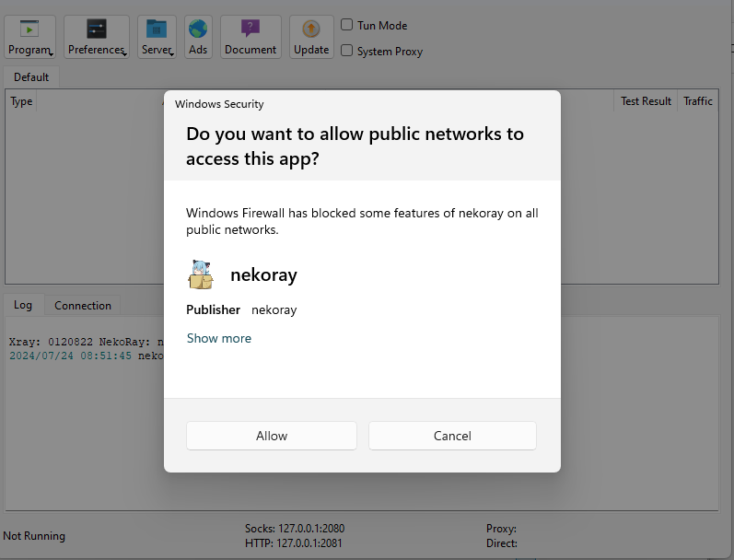Sort by the Test Result column
The height and width of the screenshot is (560, 734).
click(x=646, y=101)
